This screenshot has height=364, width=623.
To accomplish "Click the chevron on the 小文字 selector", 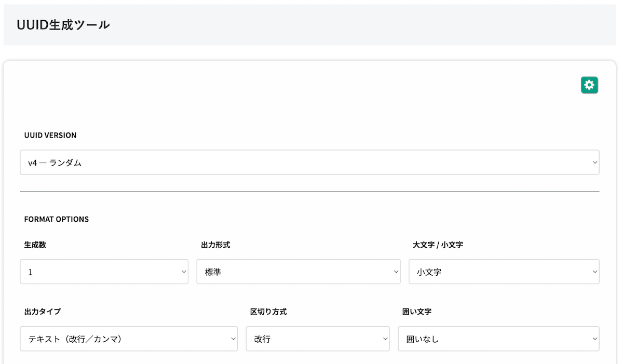I will point(595,271).
